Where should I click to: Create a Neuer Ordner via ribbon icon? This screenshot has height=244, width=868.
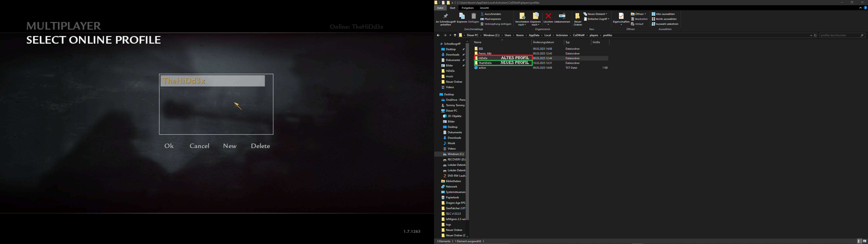pos(578,16)
